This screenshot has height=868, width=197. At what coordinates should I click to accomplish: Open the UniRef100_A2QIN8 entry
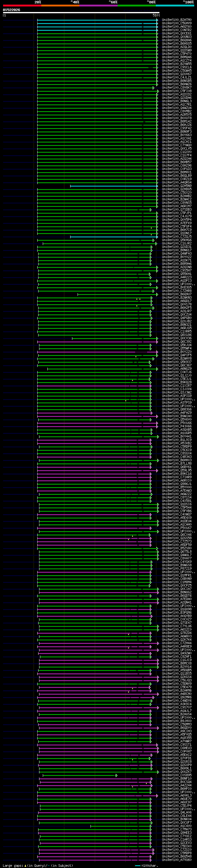coord(177,267)
